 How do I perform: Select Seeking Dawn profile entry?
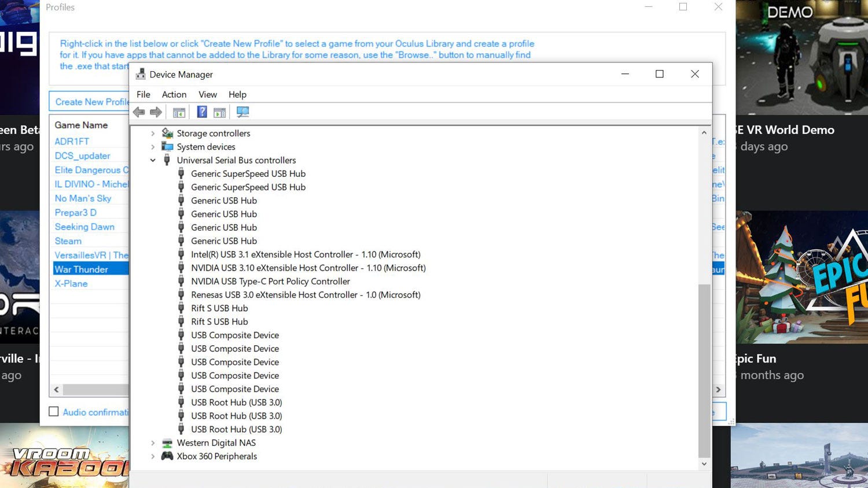tap(84, 227)
